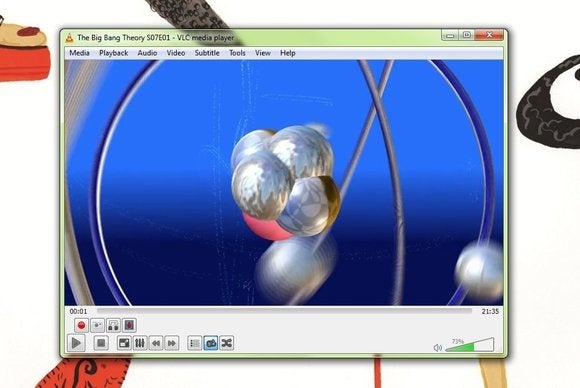The width and height of the screenshot is (580, 388).
Task: Toggle random shuffle playback
Action: coord(226,343)
